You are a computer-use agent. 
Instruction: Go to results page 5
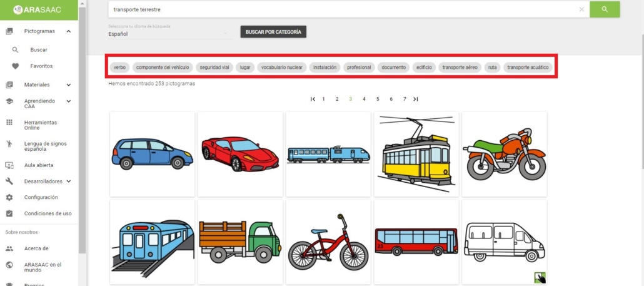tap(378, 99)
